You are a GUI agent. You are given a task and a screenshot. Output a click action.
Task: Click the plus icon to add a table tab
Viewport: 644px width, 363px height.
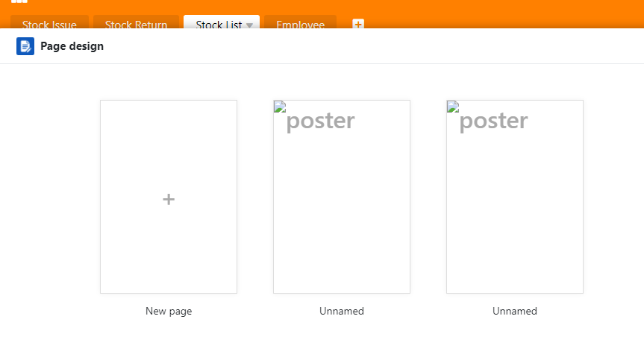tap(358, 25)
